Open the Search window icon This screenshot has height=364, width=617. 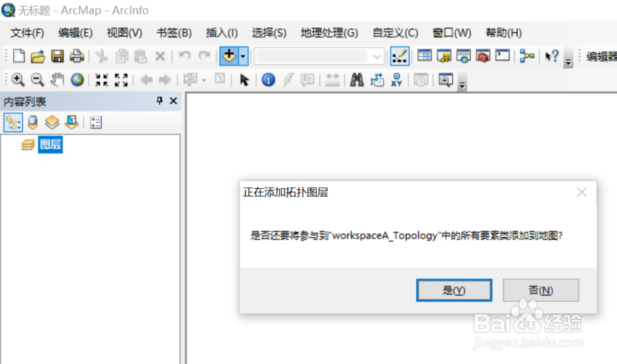coord(463,56)
